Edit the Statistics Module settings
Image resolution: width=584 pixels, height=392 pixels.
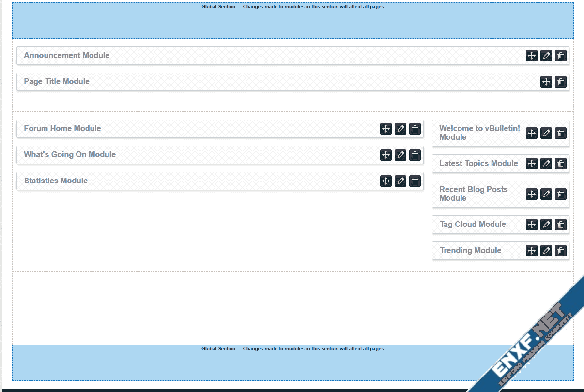400,181
